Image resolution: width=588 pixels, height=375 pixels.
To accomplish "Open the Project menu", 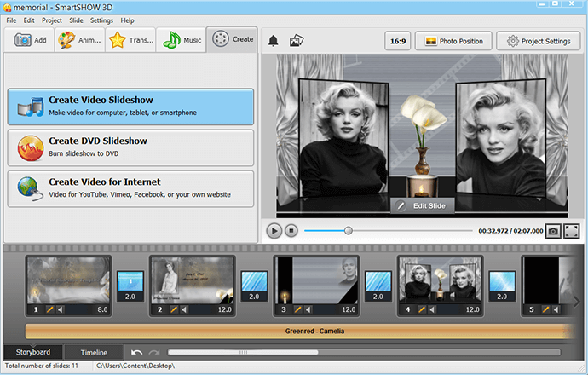I will point(52,20).
